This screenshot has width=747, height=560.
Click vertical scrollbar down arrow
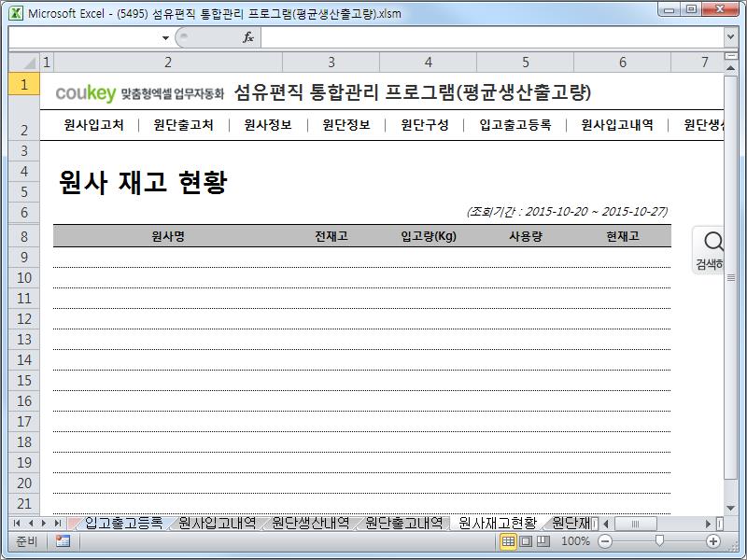tap(730, 508)
